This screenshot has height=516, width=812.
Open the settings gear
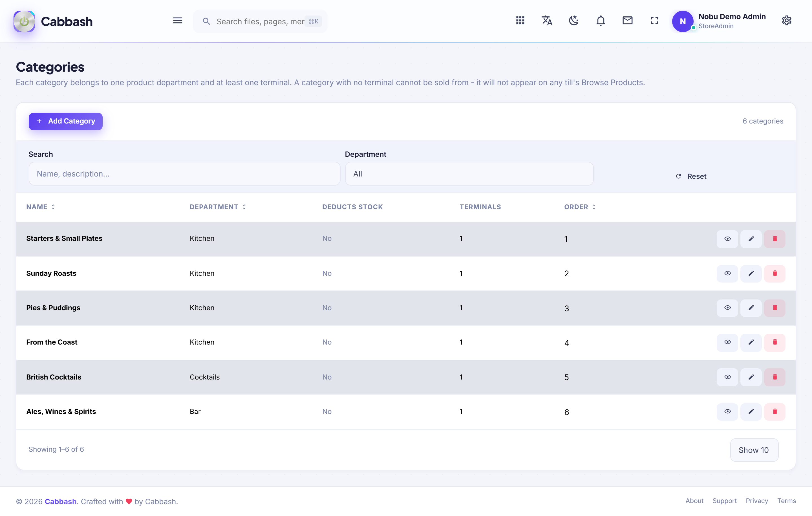(x=786, y=21)
